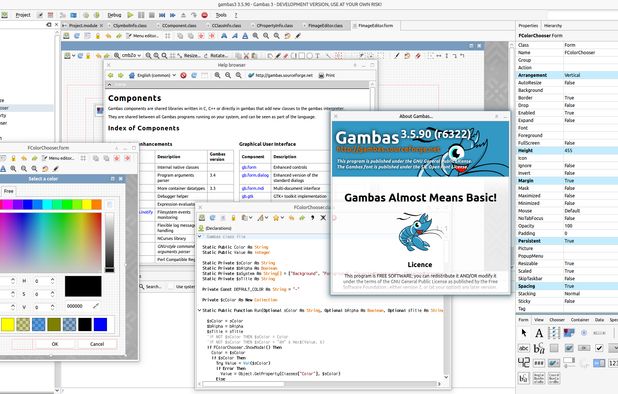Switch to the Hierarchy tab
The image size is (618, 394).
(x=553, y=26)
